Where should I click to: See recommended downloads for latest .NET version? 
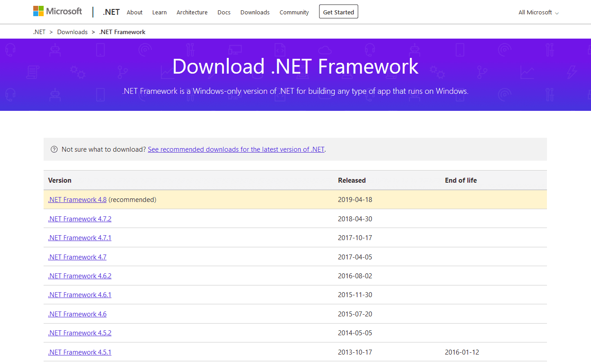coord(236,149)
